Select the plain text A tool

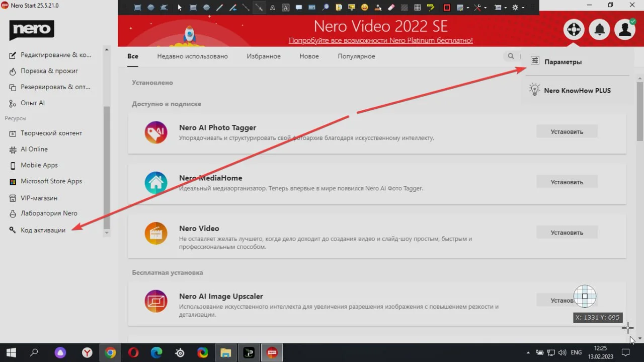[272, 8]
